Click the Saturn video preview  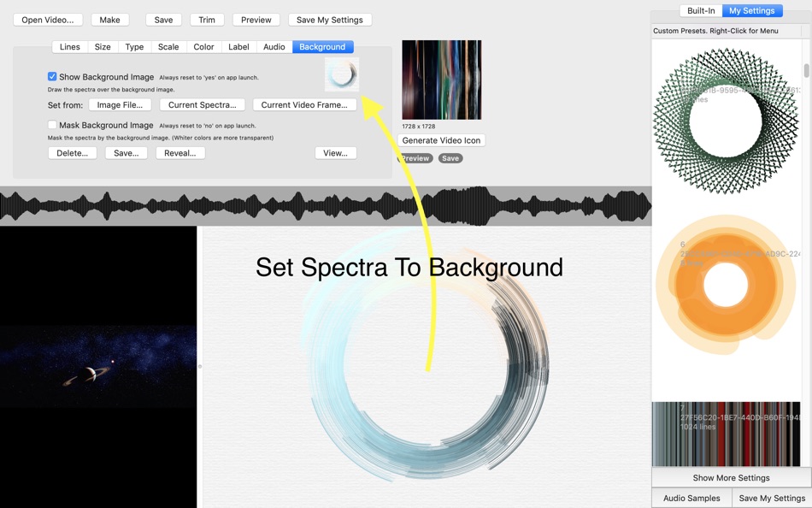(98, 367)
